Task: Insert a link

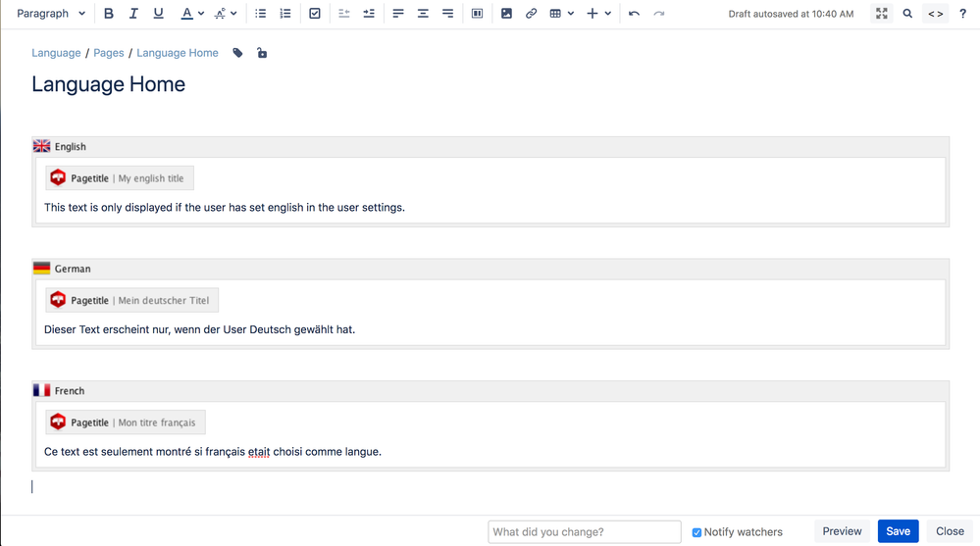Action: click(x=531, y=13)
